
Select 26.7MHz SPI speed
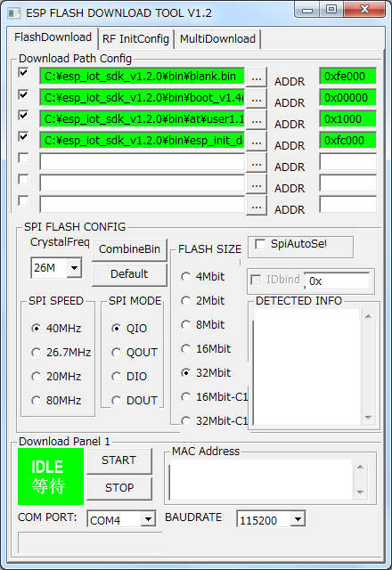tap(36, 353)
